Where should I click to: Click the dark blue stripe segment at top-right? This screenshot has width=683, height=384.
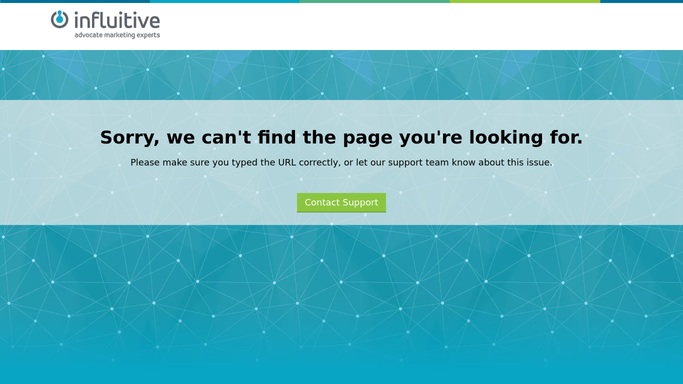(642, 1)
